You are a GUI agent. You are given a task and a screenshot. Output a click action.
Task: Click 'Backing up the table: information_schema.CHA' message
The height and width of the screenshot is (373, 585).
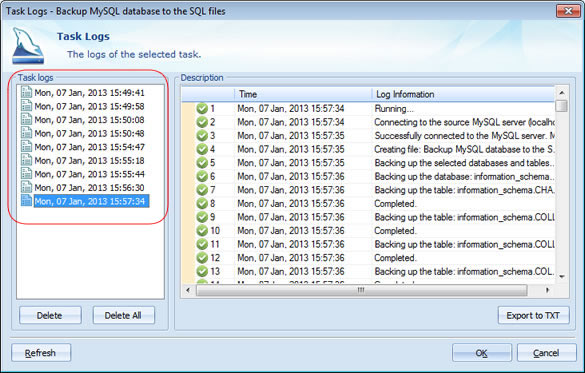(x=464, y=190)
